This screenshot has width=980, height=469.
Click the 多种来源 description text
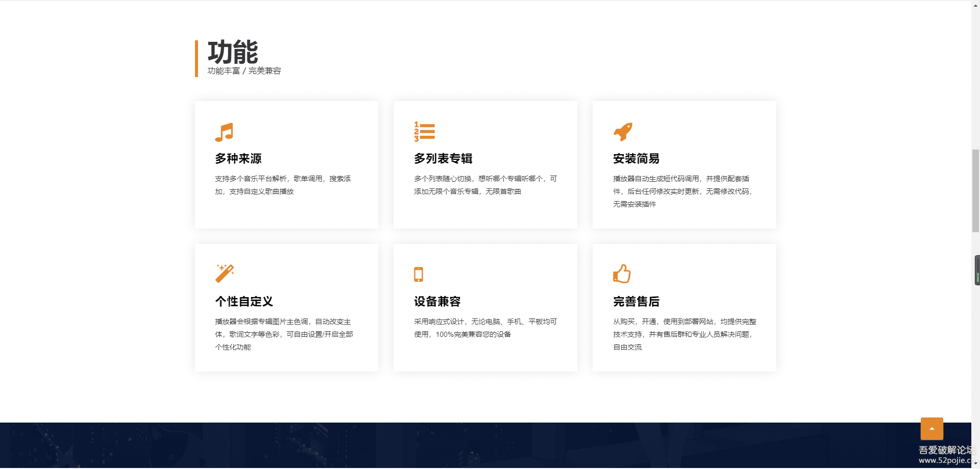[283, 185]
